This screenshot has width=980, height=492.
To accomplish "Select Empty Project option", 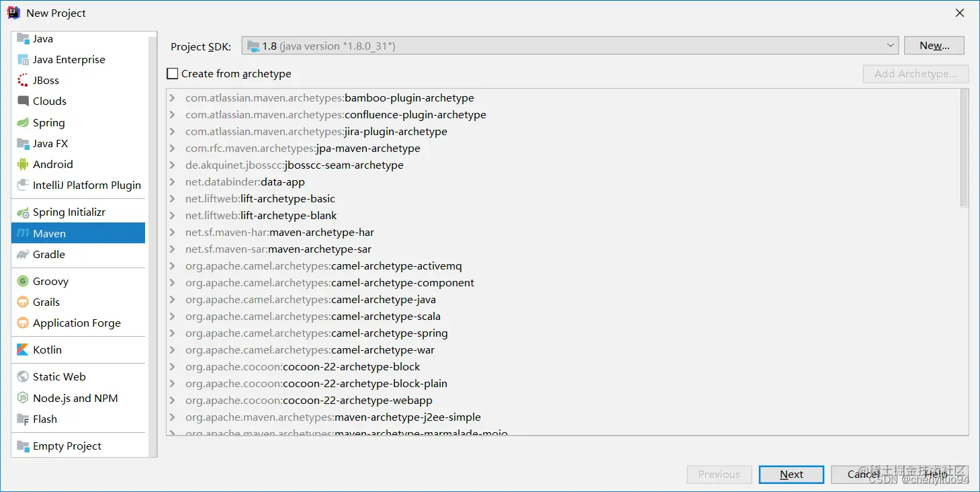I will 78,446.
